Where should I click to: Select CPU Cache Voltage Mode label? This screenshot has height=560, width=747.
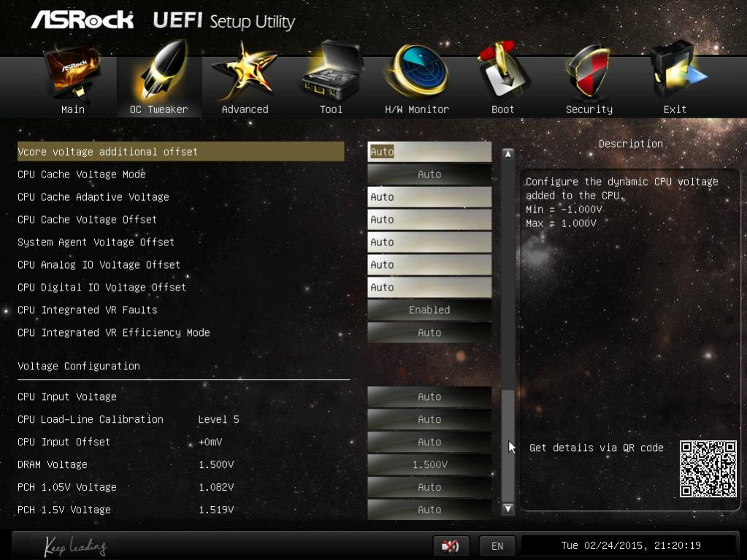point(82,174)
